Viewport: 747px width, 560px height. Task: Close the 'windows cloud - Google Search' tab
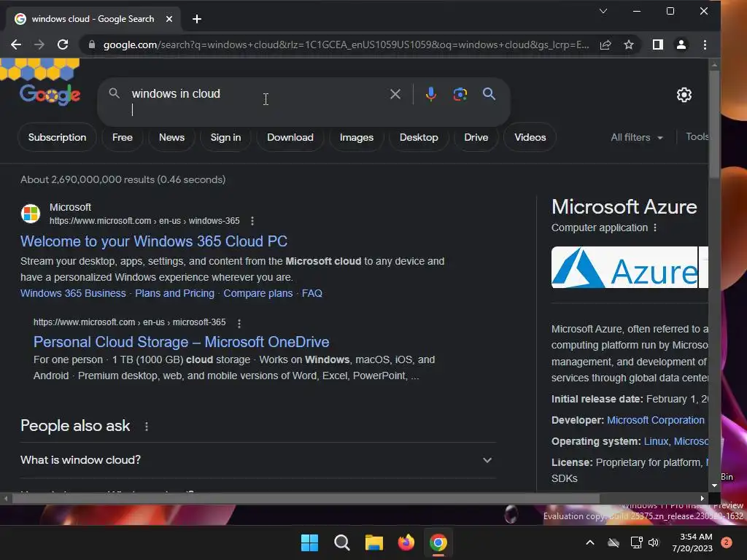[x=169, y=19]
